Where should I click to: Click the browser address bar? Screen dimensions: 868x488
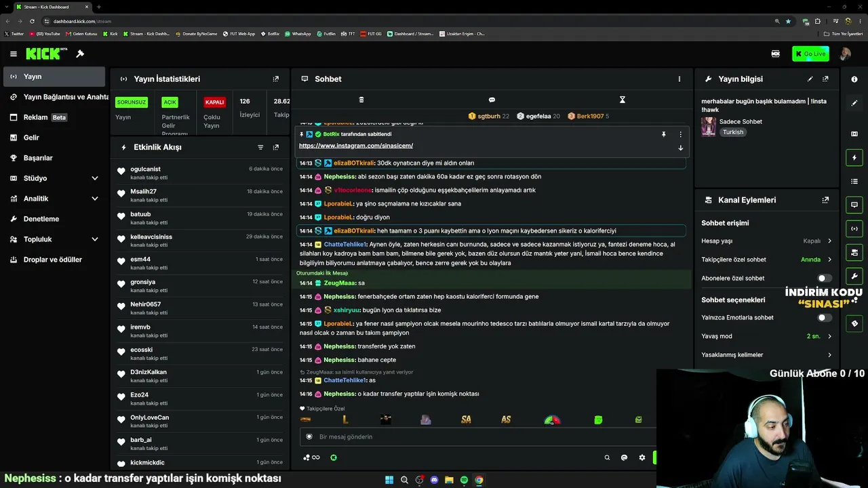click(407, 21)
